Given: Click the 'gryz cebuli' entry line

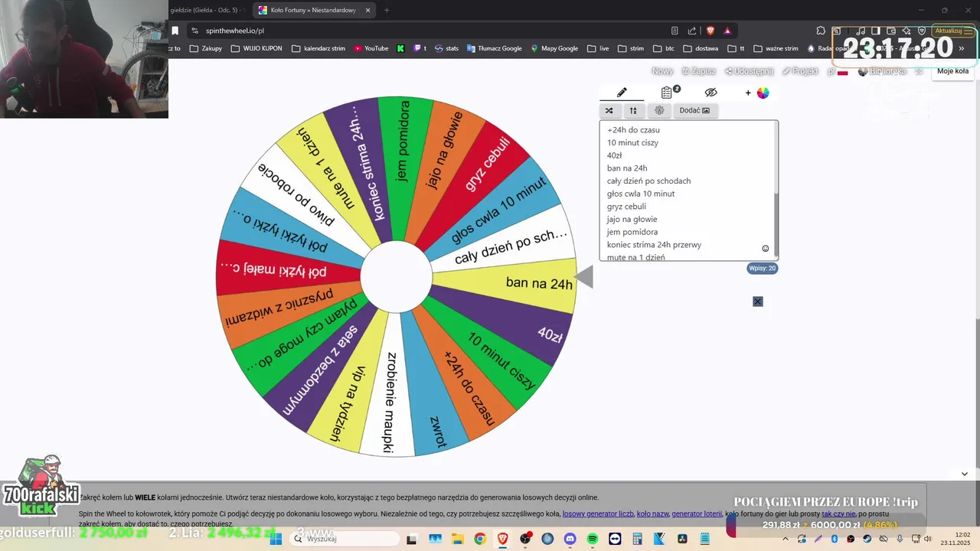Looking at the screenshot, I should click(626, 207).
